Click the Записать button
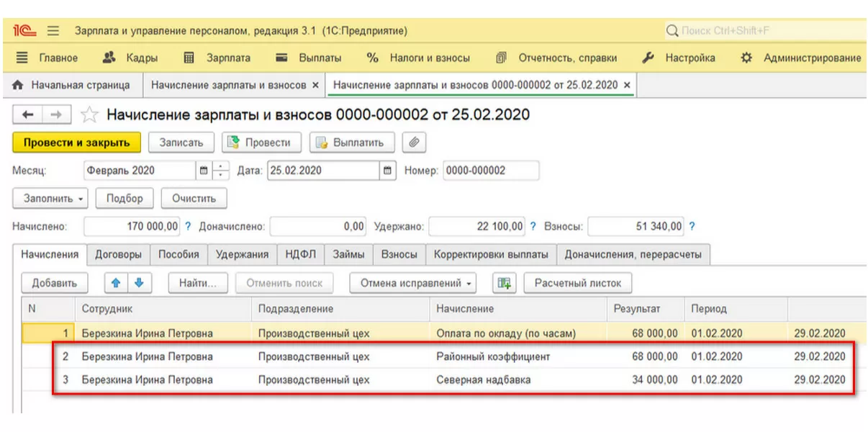Image resolution: width=868 pixels, height=432 pixels. (x=181, y=142)
